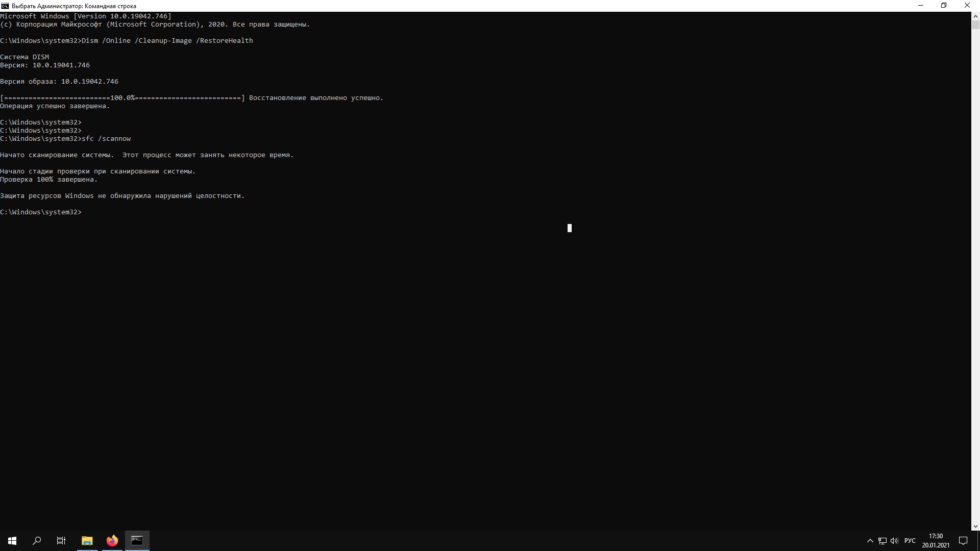Image resolution: width=980 pixels, height=551 pixels.
Task: Switch РУС input language indicator
Action: click(x=910, y=541)
